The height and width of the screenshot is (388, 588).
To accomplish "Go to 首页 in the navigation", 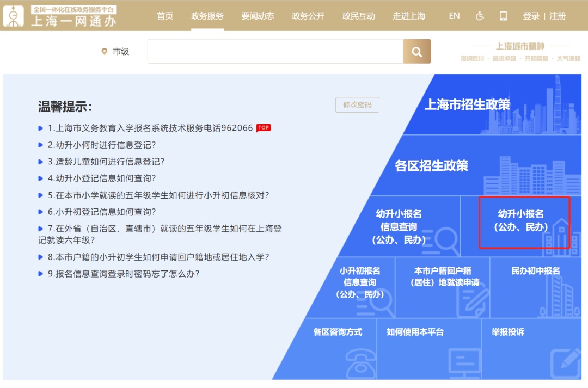I will click(165, 16).
